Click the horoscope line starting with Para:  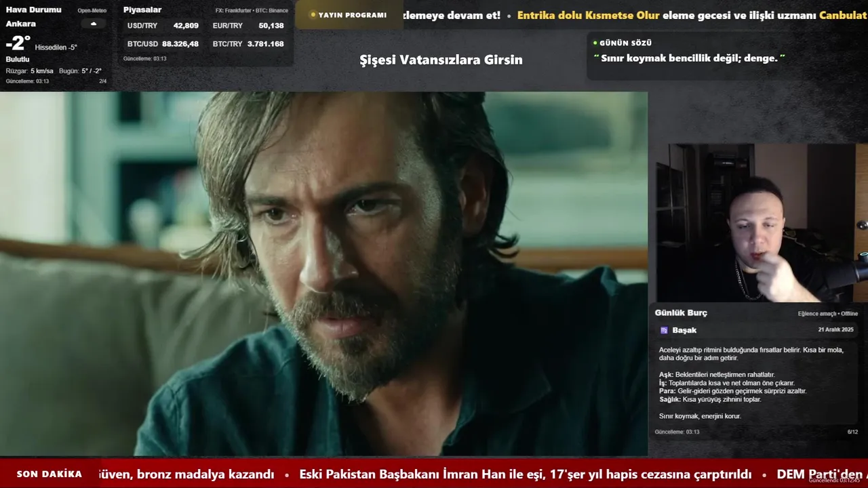coord(733,391)
